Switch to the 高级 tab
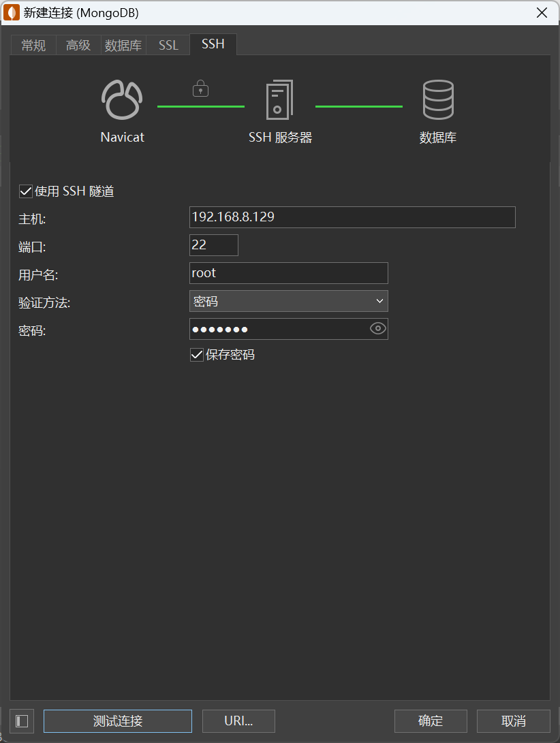 click(78, 45)
